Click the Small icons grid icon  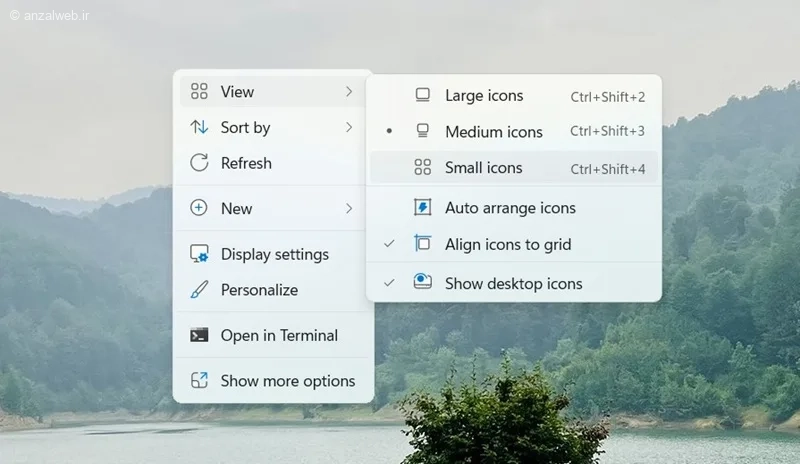click(x=422, y=167)
